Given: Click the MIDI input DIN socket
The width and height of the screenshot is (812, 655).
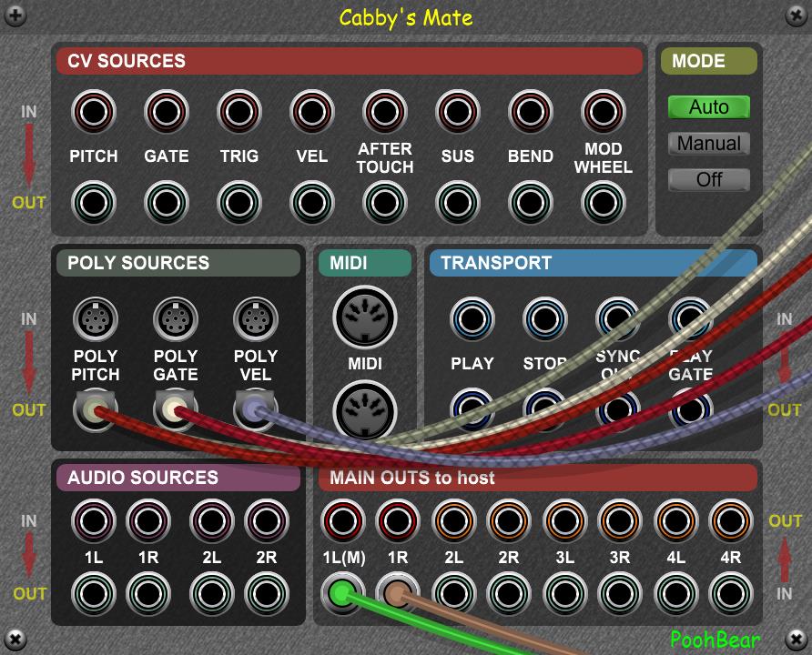Looking at the screenshot, I should tap(364, 317).
